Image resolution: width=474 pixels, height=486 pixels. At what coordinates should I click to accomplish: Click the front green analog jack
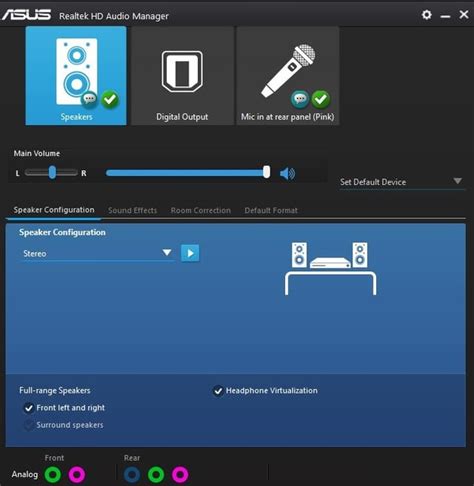(x=53, y=474)
